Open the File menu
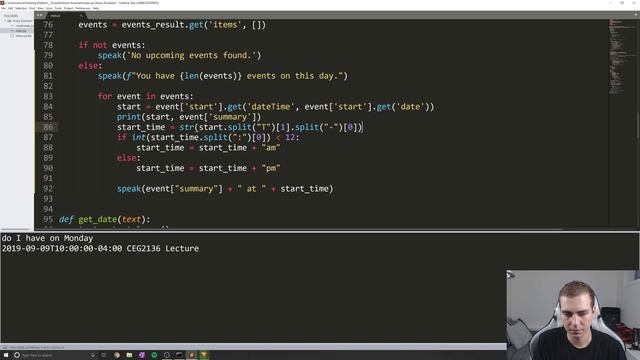 (x=3, y=8)
